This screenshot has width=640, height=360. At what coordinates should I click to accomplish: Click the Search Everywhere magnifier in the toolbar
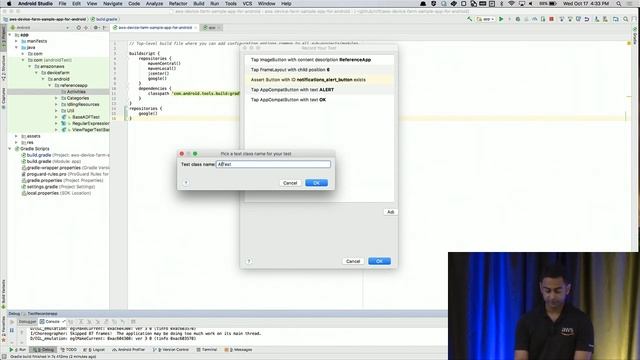pyautogui.click(x=625, y=19)
